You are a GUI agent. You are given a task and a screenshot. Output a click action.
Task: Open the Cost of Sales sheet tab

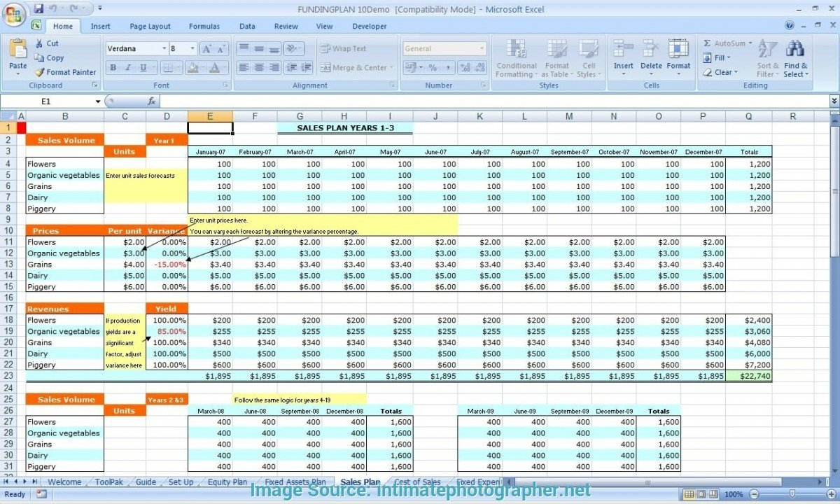click(x=417, y=482)
